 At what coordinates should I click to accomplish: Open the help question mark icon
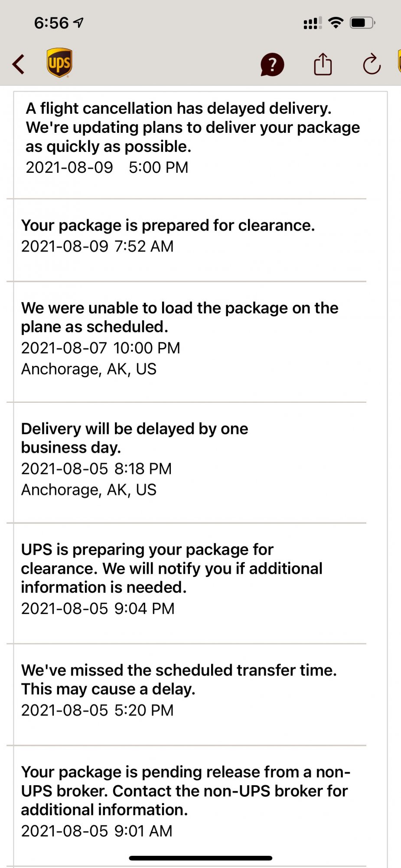click(272, 65)
